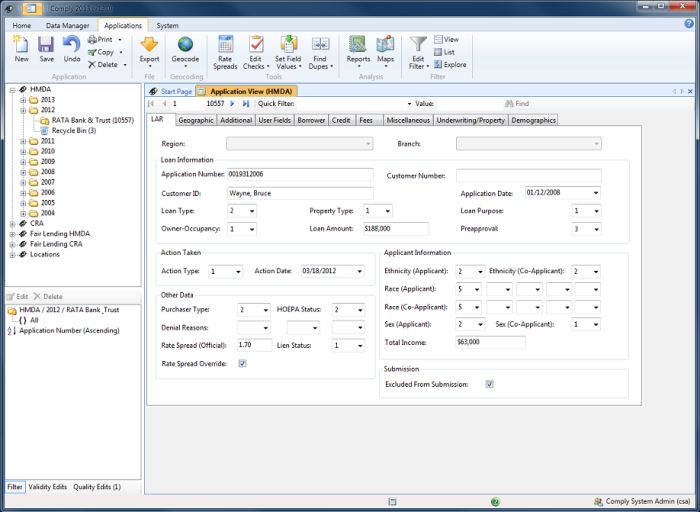Expand the CRA tree node
The image size is (700, 512).
coord(12,224)
